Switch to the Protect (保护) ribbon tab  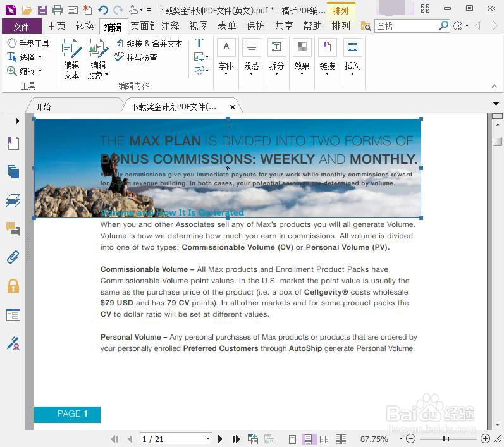255,26
